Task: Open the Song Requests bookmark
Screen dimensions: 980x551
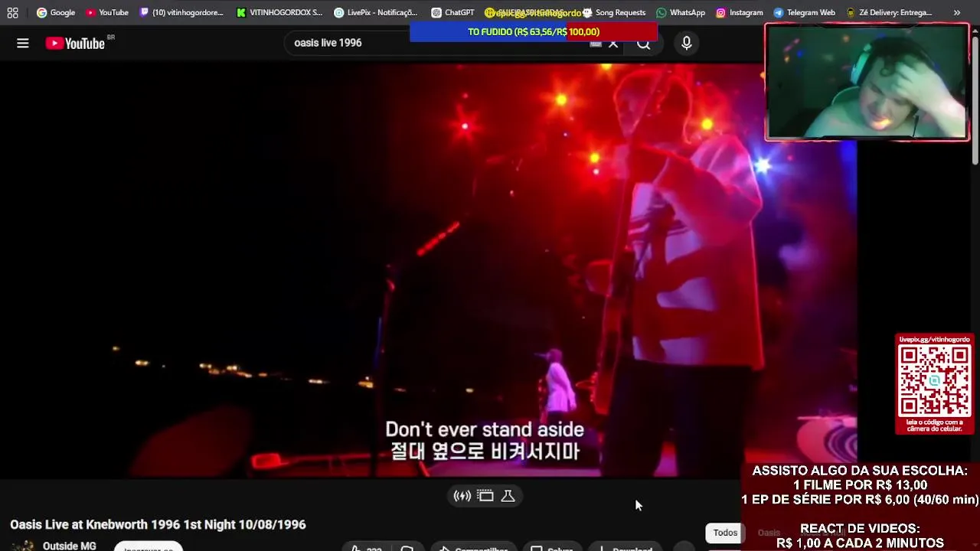Action: [x=614, y=12]
